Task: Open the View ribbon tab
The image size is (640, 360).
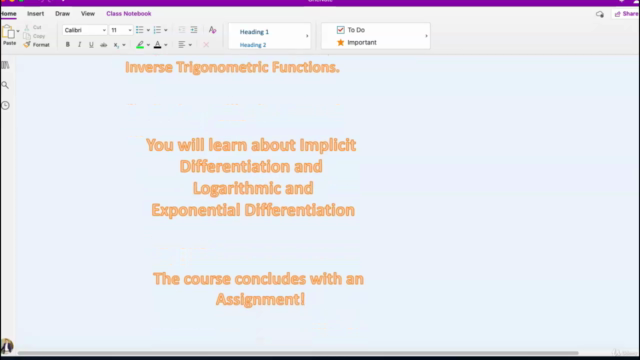Action: [88, 14]
